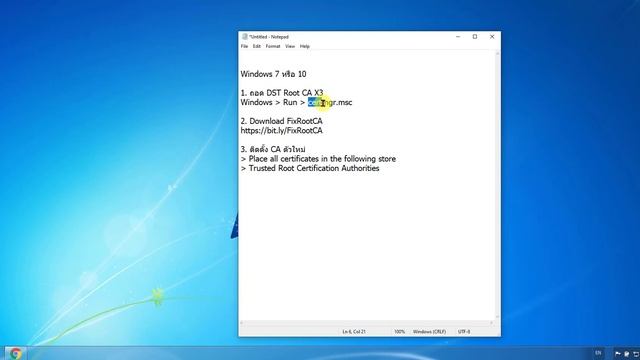This screenshot has width=640, height=360.
Task: Close the Notepad window
Action: click(x=492, y=37)
